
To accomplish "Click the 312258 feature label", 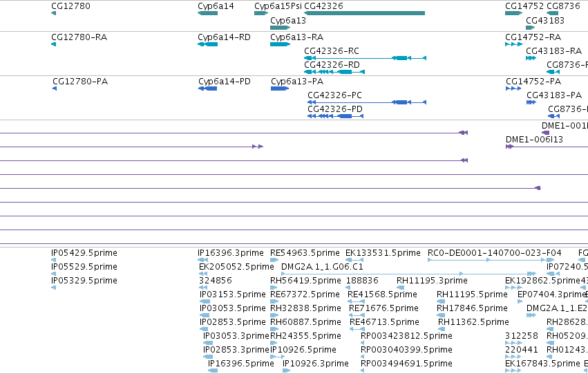I will [x=522, y=336].
